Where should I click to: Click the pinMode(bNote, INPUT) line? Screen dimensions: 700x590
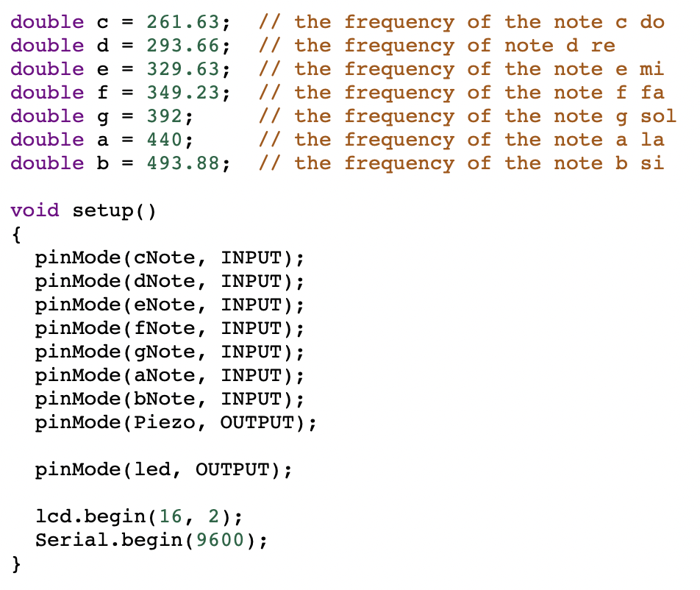point(170,399)
